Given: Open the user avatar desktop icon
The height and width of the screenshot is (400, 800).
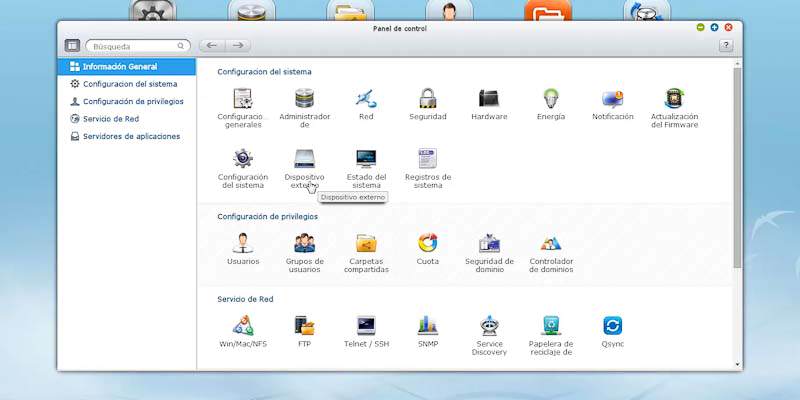Looking at the screenshot, I should tap(449, 10).
